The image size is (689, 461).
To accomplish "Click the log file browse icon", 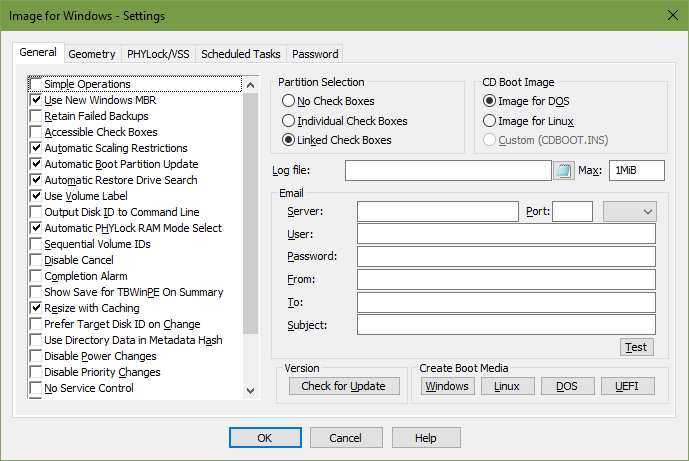I will click(563, 171).
